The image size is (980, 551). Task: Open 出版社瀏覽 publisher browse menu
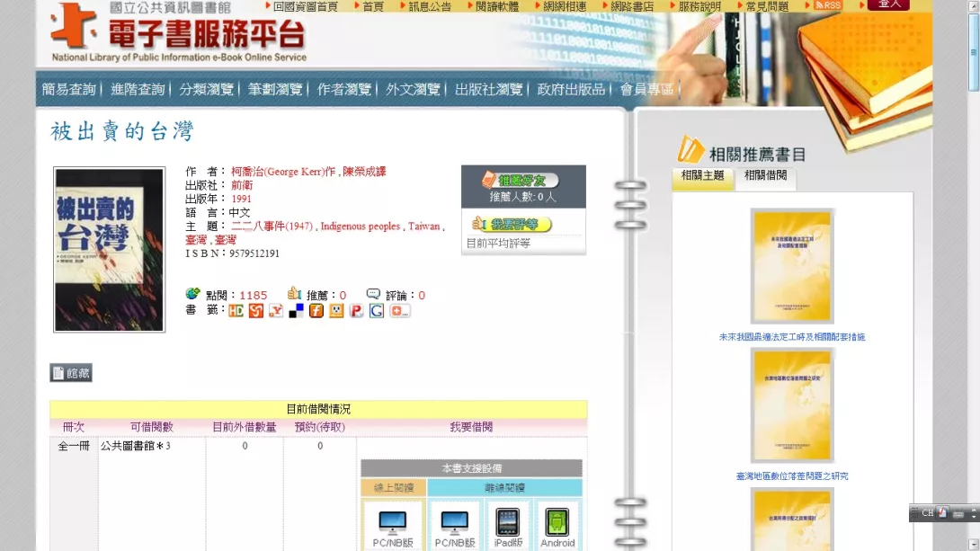(489, 89)
